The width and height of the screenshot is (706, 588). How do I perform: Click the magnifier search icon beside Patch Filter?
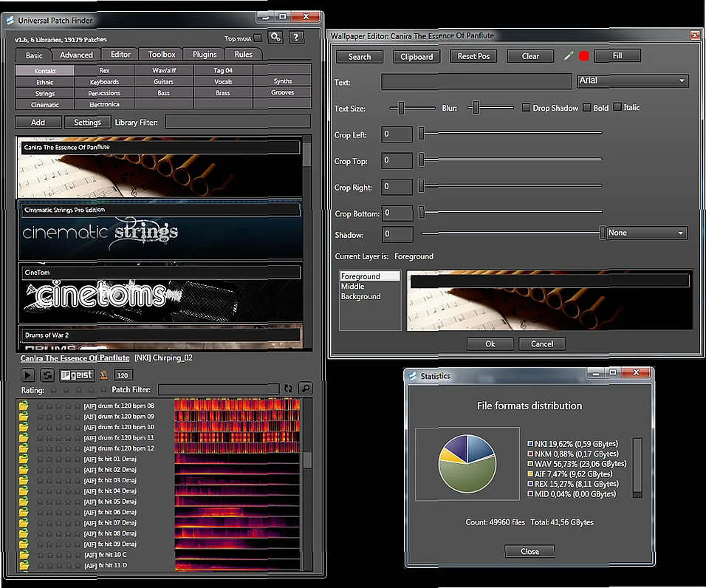(x=305, y=389)
